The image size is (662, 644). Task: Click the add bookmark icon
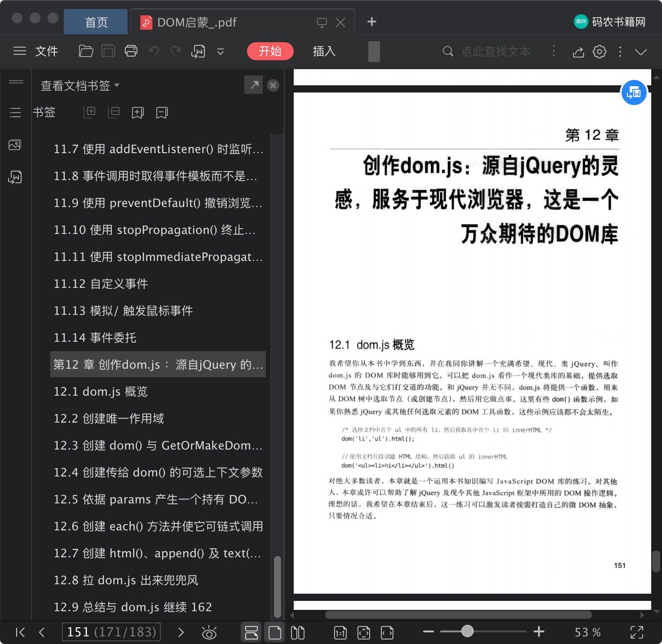pyautogui.click(x=138, y=112)
